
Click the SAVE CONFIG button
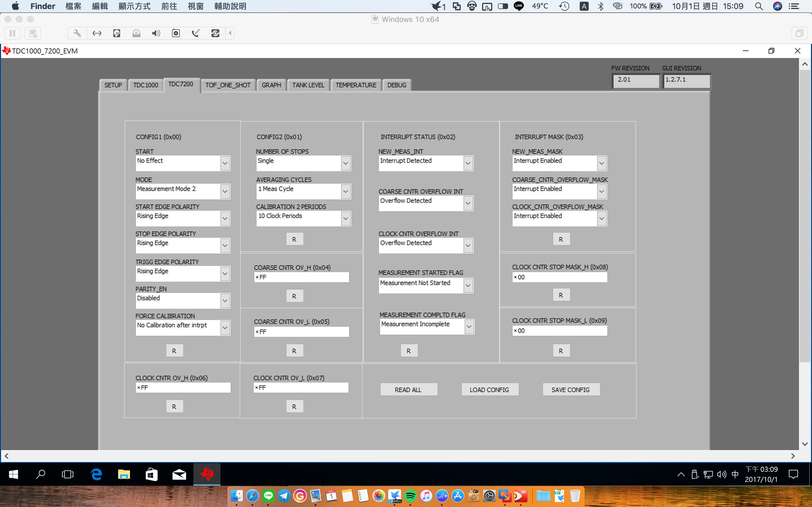click(x=570, y=390)
